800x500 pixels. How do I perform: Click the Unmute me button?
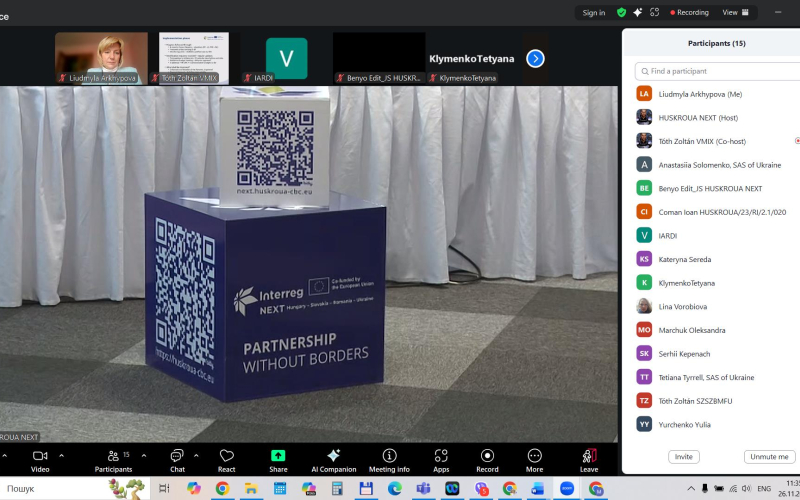(x=769, y=456)
